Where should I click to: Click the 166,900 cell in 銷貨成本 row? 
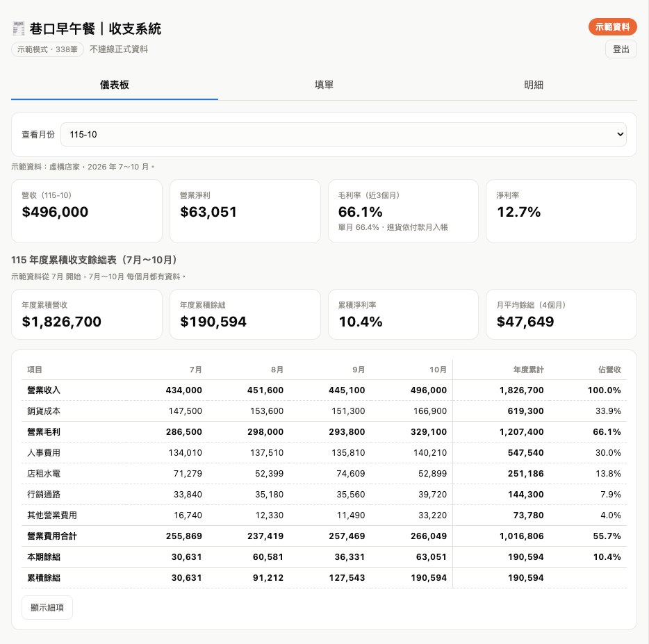click(x=430, y=411)
